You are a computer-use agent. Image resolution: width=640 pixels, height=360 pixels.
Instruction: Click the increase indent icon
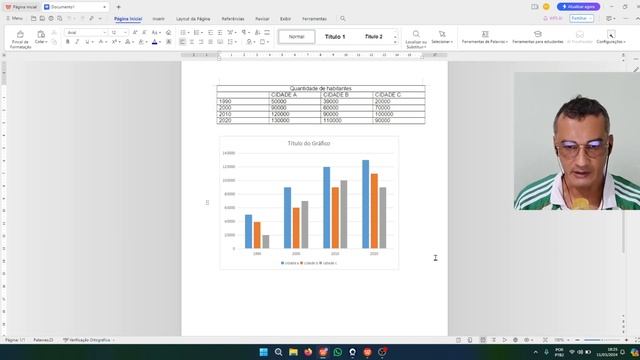220,32
